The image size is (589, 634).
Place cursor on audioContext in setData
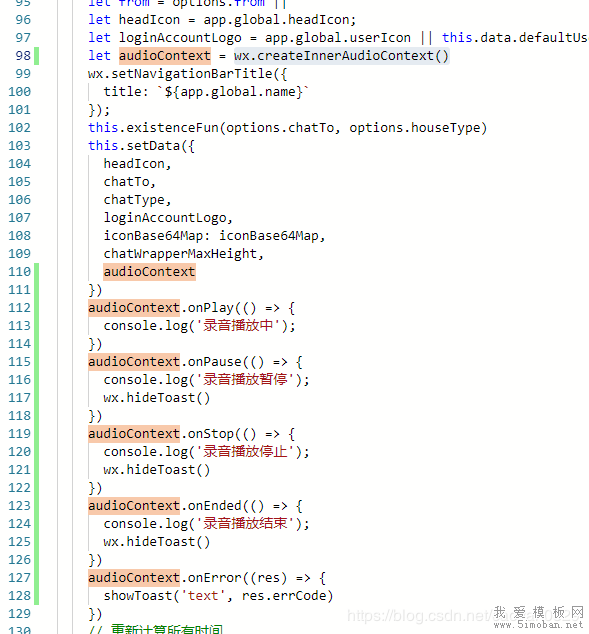[149, 272]
